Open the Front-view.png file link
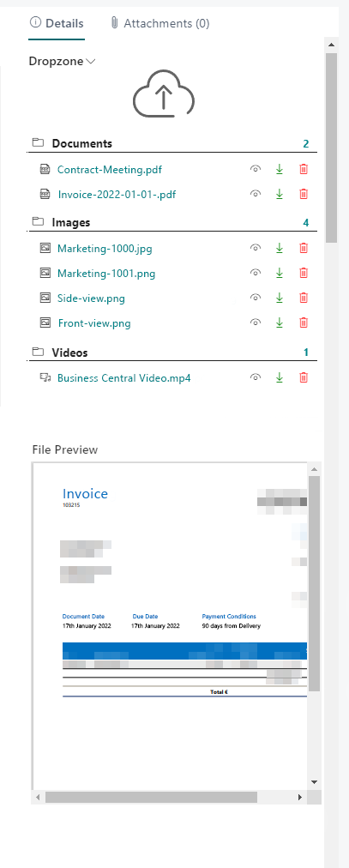The image size is (349, 868). coord(94,322)
